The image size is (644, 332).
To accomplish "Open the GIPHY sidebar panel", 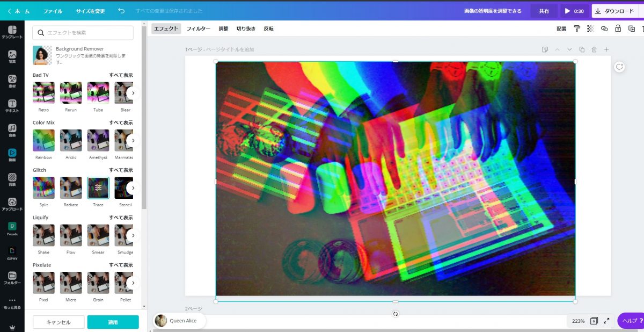I will (x=12, y=254).
